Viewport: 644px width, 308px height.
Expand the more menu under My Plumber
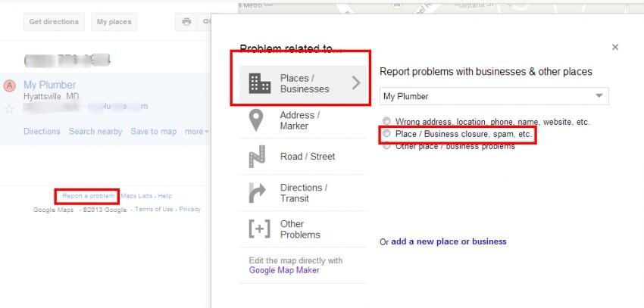click(x=197, y=132)
